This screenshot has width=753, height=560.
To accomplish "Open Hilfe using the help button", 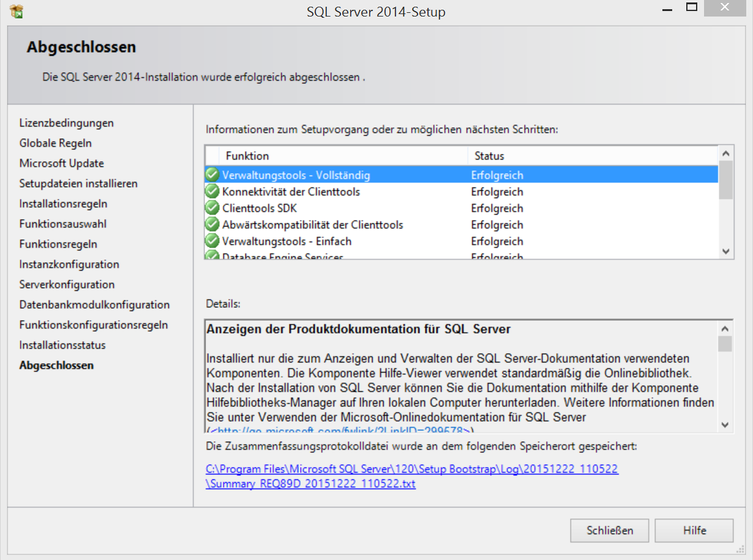I will (x=694, y=531).
